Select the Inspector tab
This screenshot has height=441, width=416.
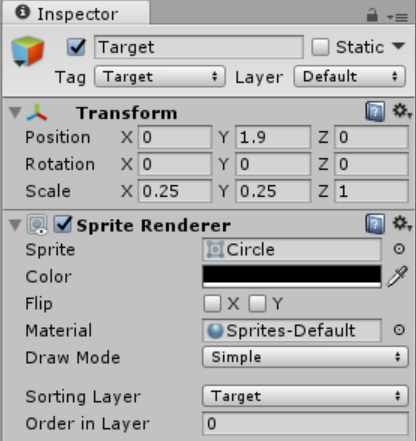click(x=76, y=13)
